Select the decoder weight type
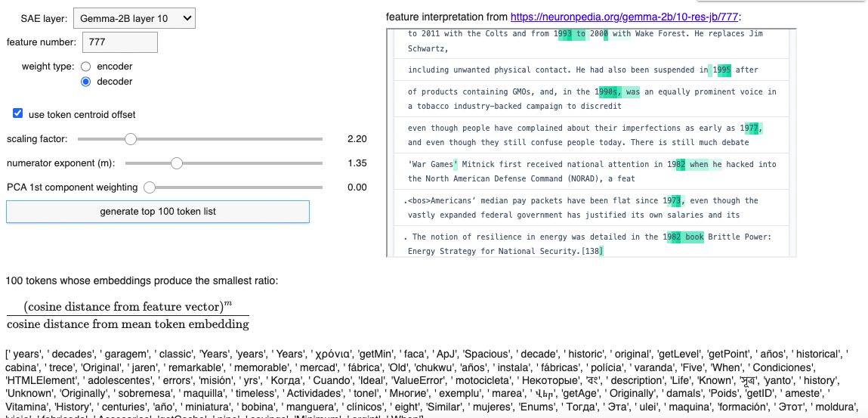868x418 pixels. click(x=85, y=82)
